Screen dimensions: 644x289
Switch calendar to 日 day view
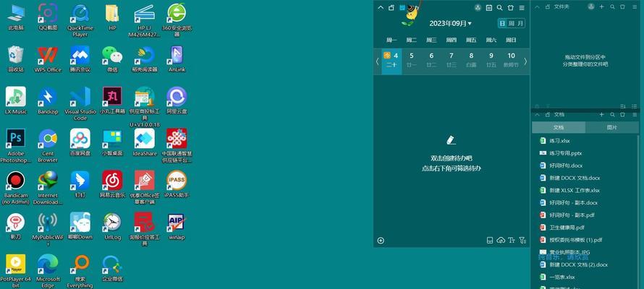502,23
